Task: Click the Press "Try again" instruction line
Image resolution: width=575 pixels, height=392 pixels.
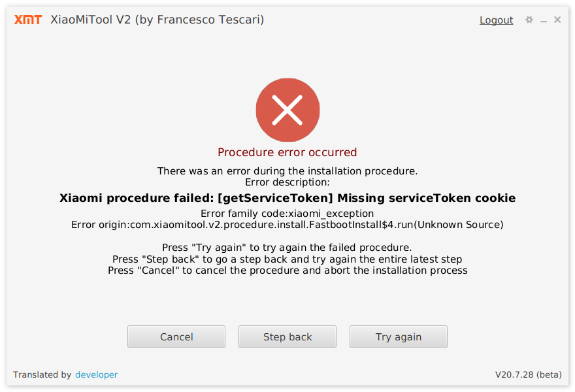Action: click(x=287, y=248)
